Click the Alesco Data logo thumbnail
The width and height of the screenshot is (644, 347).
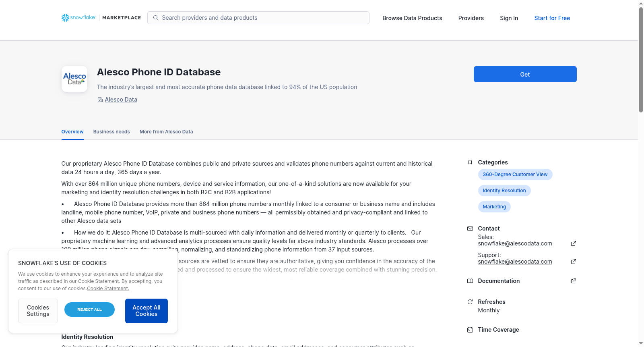(x=74, y=79)
